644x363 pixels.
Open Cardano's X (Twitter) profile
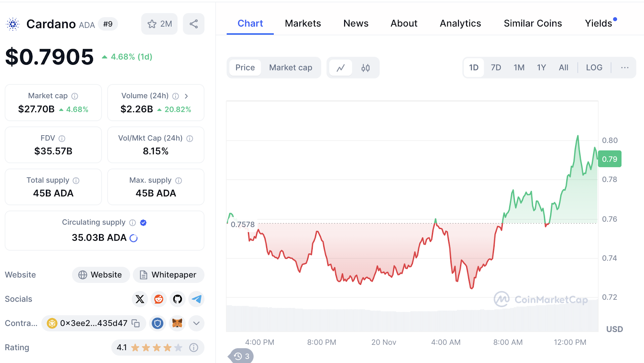[x=140, y=299]
